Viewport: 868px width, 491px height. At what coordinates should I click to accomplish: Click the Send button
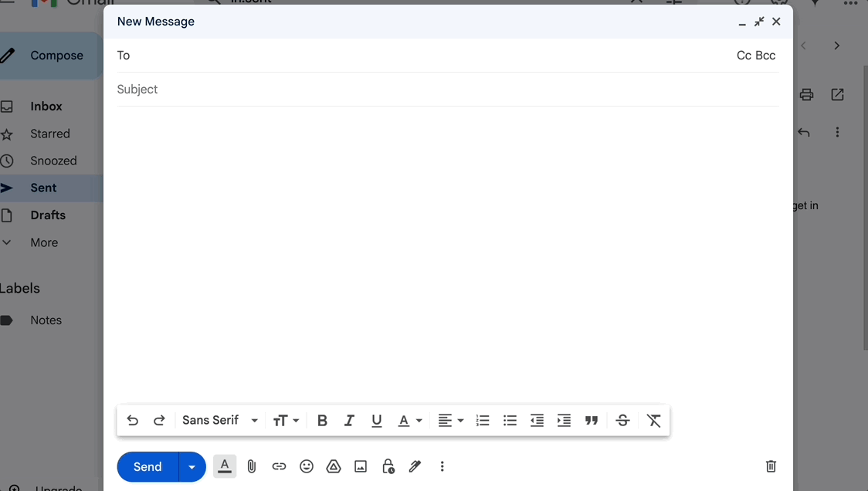(x=147, y=466)
